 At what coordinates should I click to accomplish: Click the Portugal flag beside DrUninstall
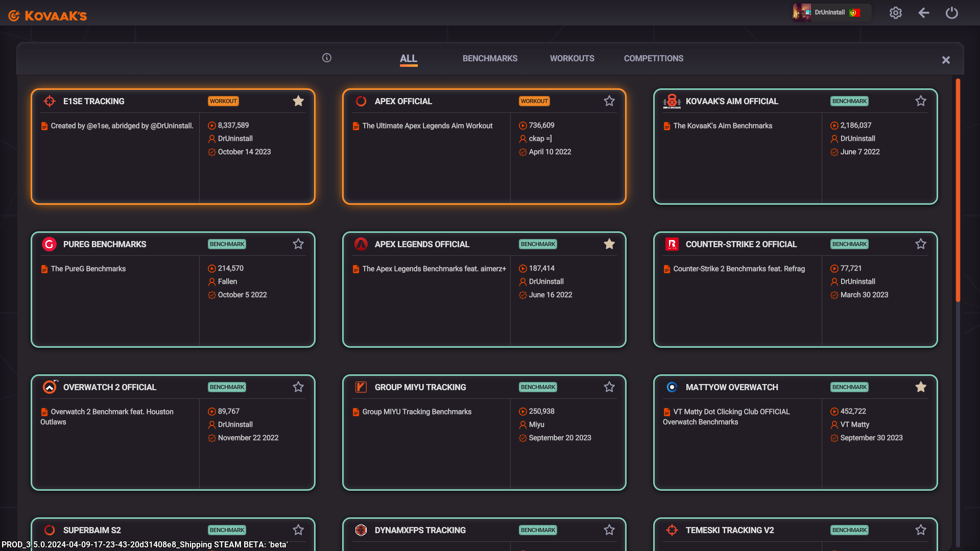(854, 13)
